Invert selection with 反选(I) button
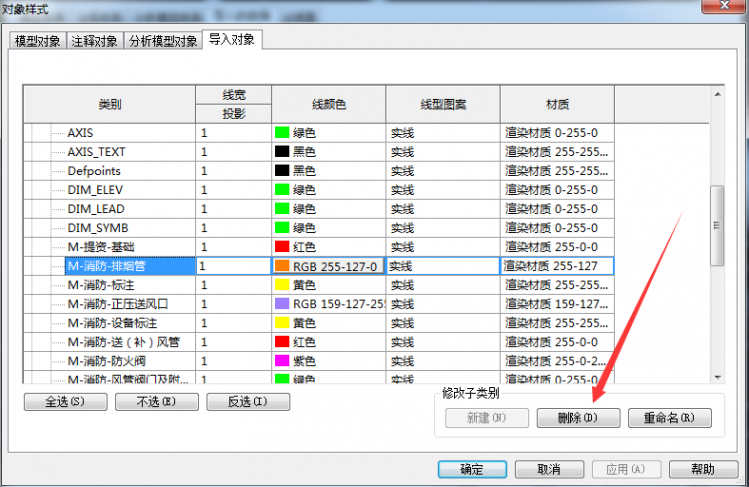The width and height of the screenshot is (749, 487). (x=247, y=402)
